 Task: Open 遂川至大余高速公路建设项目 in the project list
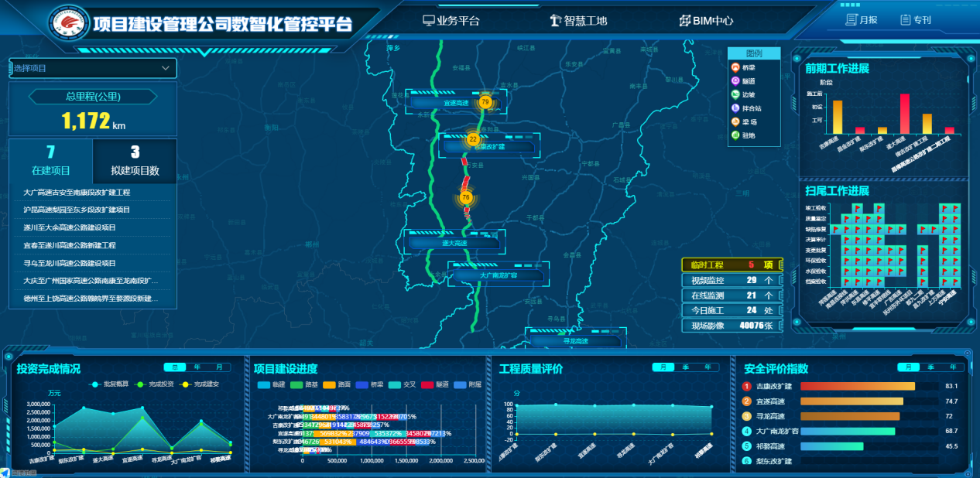[70, 227]
